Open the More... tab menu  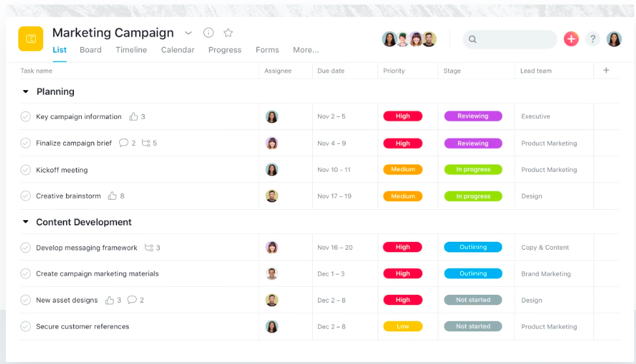click(306, 50)
